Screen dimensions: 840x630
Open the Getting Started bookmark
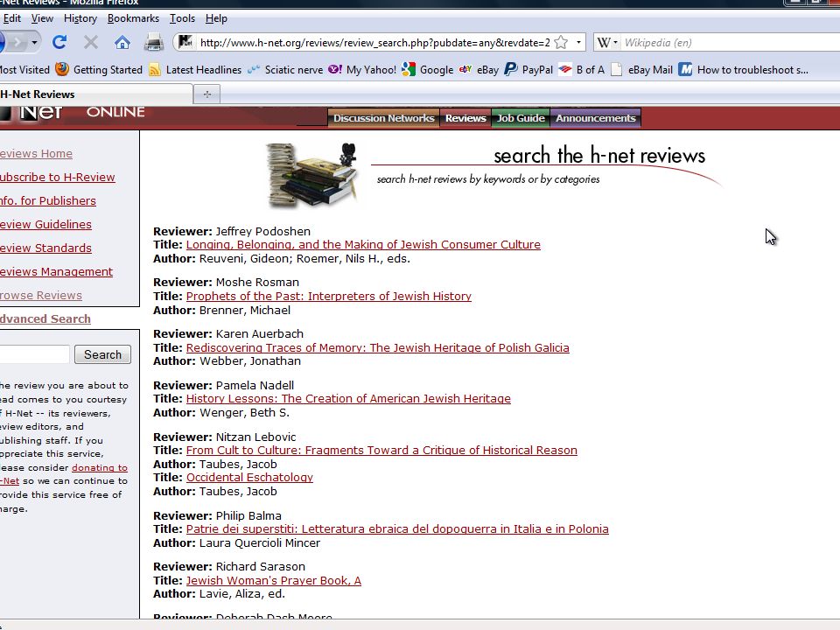coord(99,70)
